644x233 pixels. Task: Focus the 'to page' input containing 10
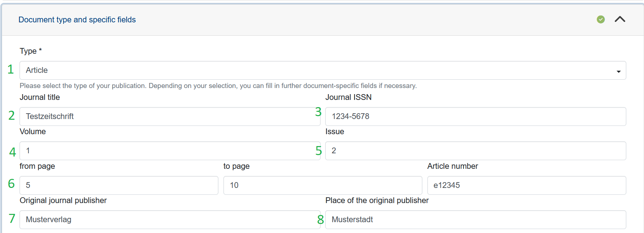pos(322,185)
